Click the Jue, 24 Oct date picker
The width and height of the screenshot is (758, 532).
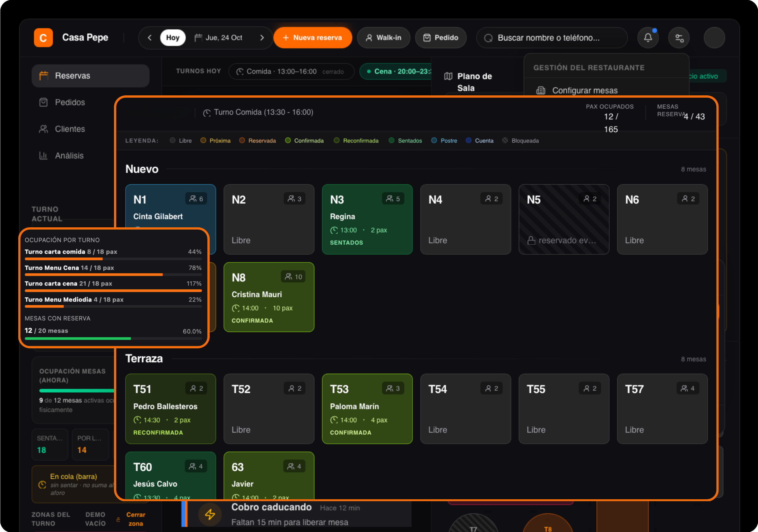(219, 38)
